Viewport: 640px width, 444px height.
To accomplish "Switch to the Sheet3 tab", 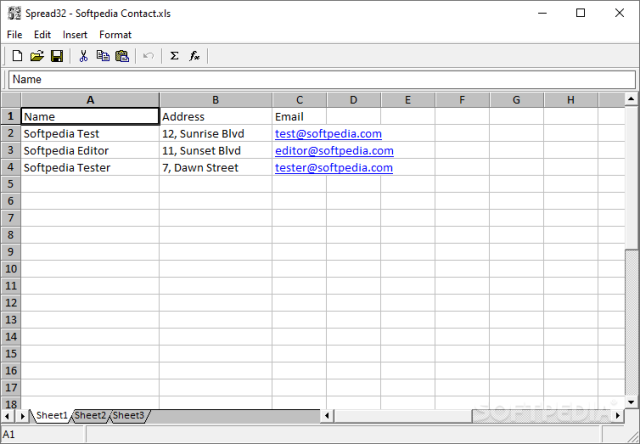I will click(x=129, y=416).
